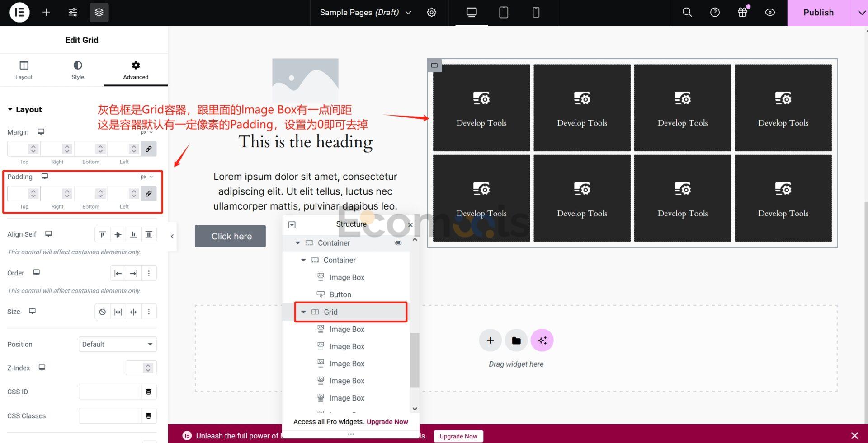
Task: Open the Margin unit px dropdown
Action: coord(146,132)
